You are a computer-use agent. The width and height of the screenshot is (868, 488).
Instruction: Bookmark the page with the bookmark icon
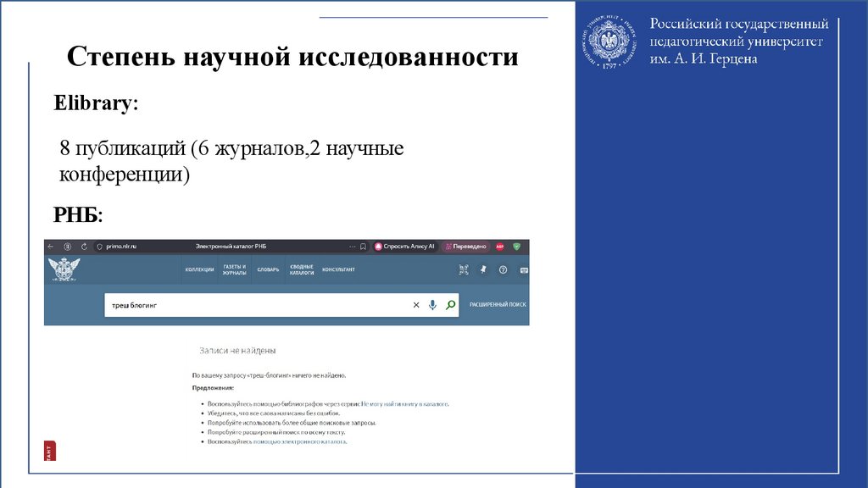(363, 247)
